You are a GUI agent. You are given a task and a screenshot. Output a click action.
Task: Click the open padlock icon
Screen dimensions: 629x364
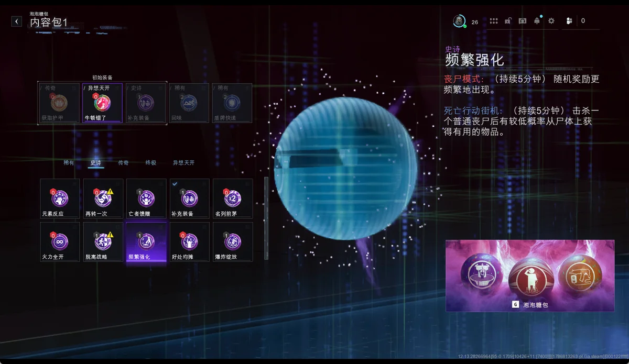tap(508, 21)
